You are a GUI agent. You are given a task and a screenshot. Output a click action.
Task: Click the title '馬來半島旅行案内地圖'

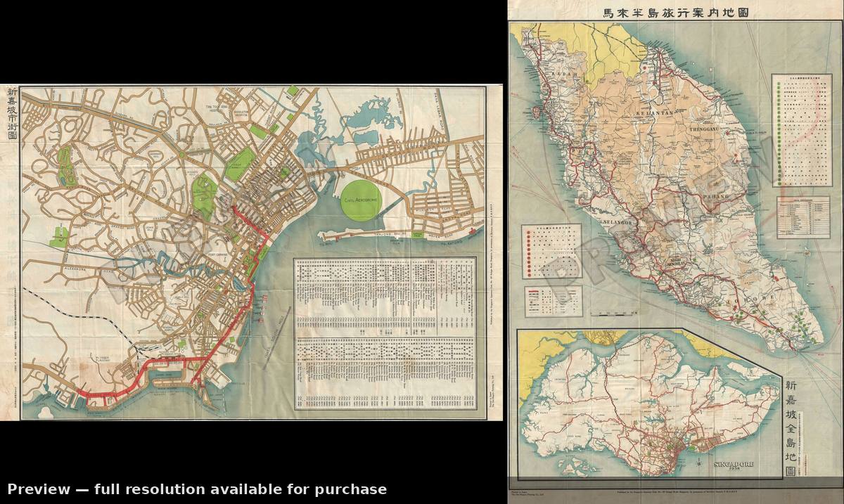674,13
